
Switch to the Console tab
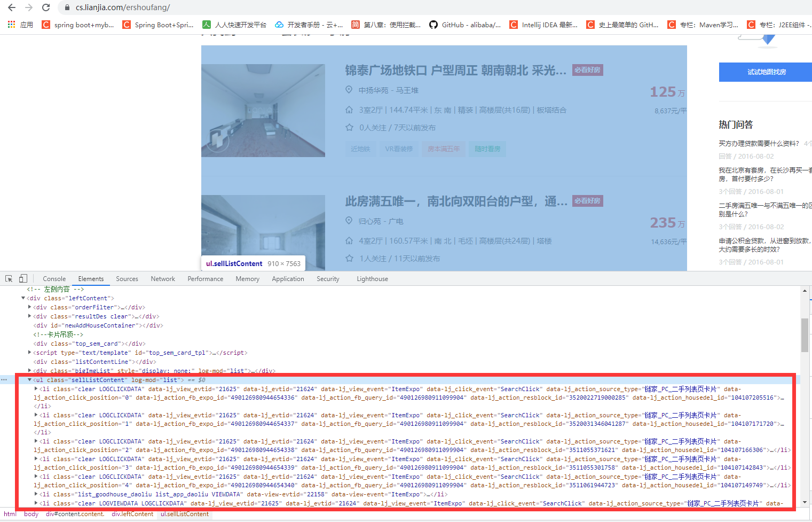(x=54, y=279)
